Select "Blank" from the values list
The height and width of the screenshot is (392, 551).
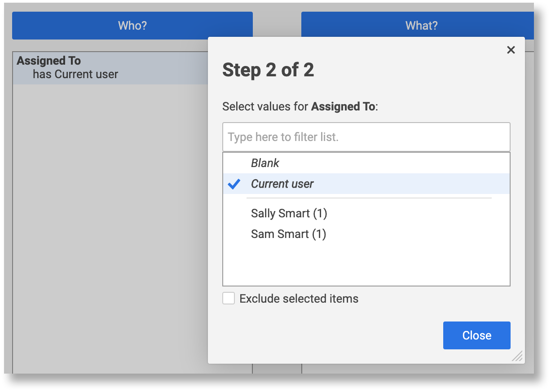pos(265,163)
